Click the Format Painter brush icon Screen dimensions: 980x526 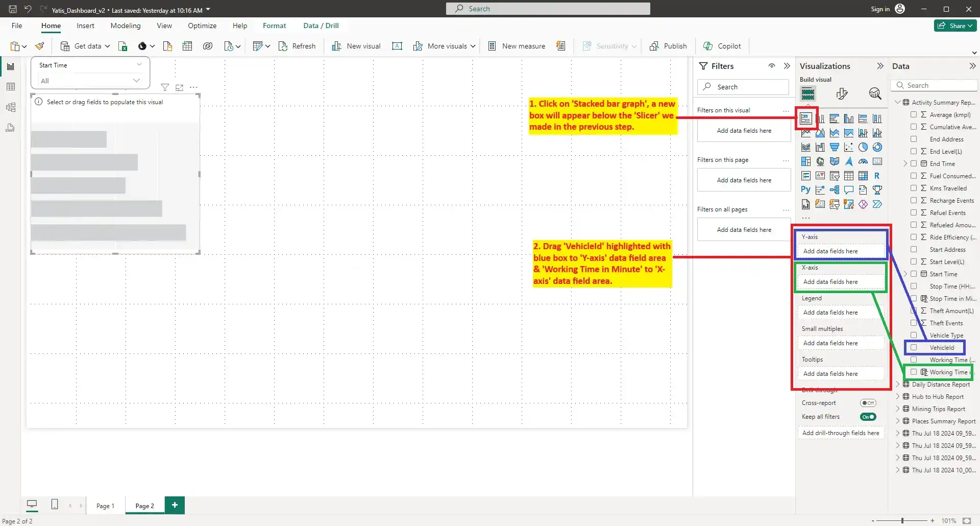40,46
